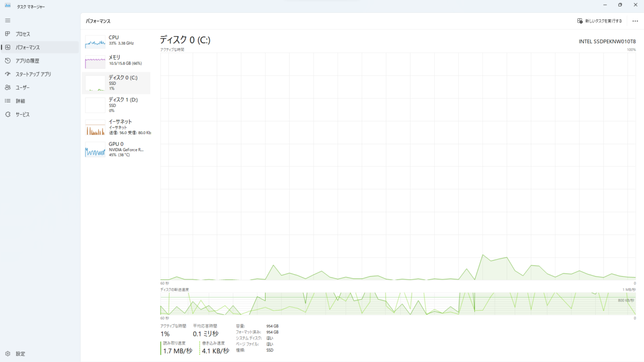The image size is (644, 362).
Task: Click the フォーマット済み row value
Action: 273,332
